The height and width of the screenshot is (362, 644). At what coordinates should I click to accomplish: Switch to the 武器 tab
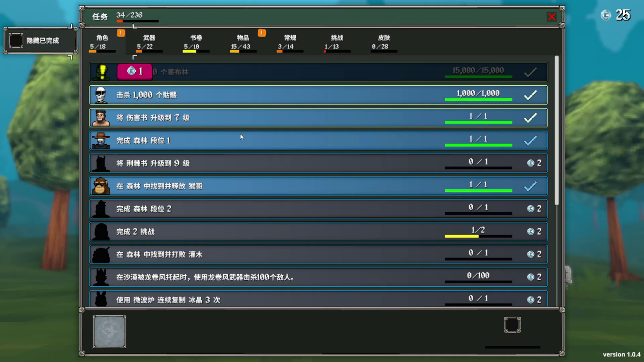point(149,42)
